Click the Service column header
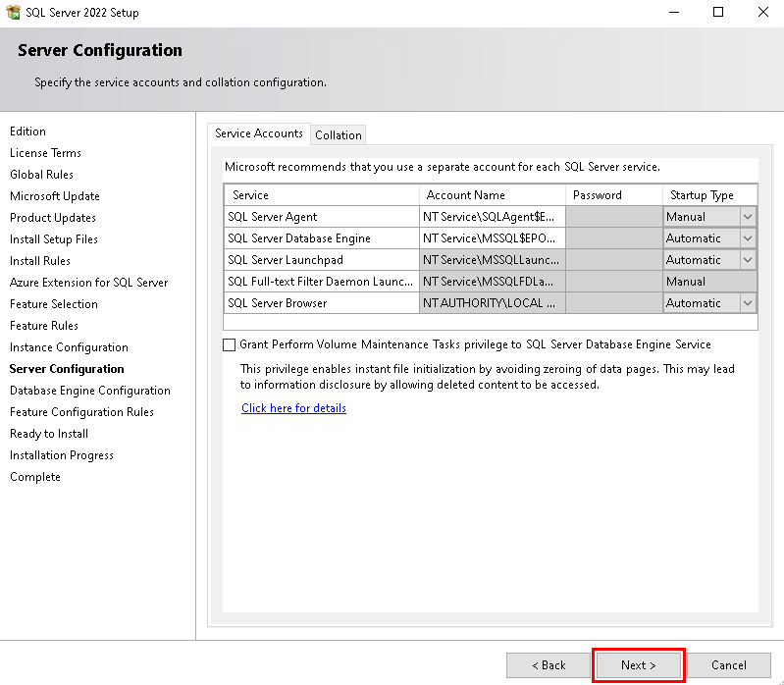The image size is (784, 685). tap(322, 195)
